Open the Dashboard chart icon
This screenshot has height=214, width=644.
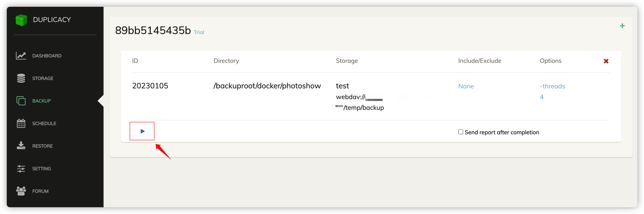pos(21,56)
